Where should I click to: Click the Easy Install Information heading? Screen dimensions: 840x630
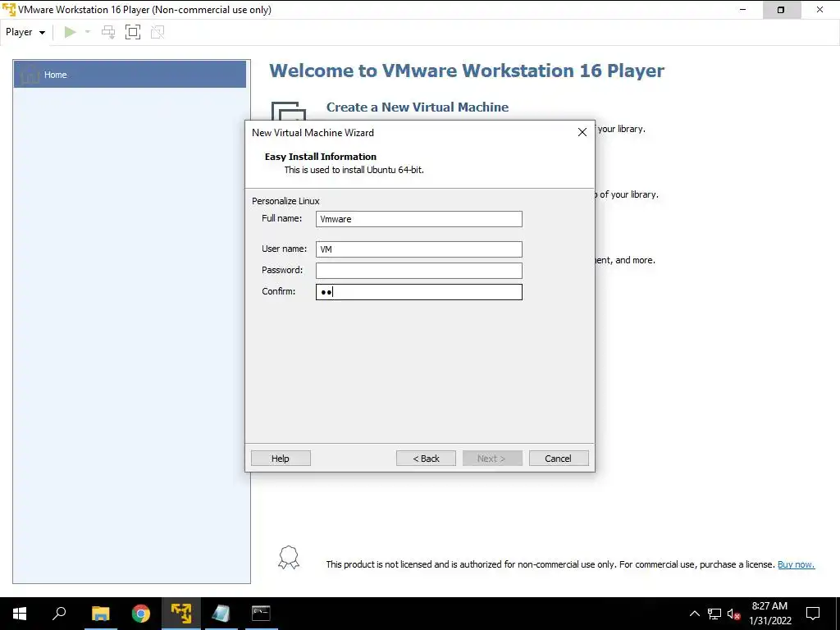(x=321, y=157)
